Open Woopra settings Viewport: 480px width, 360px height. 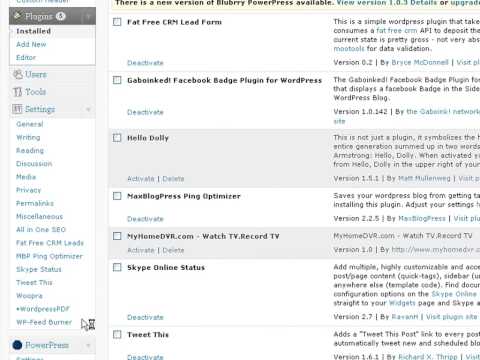[x=29, y=296]
